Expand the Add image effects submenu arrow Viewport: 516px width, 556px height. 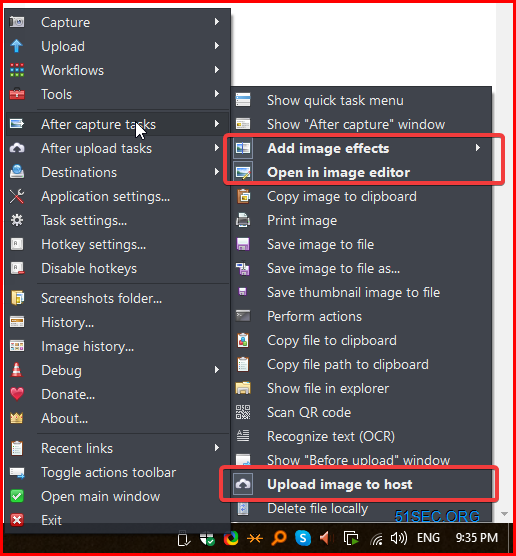click(478, 148)
